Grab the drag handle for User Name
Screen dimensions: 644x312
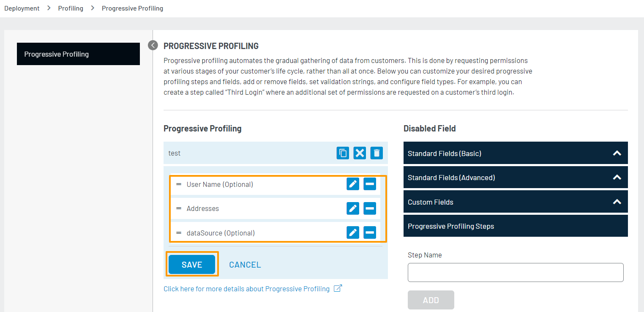tap(179, 184)
